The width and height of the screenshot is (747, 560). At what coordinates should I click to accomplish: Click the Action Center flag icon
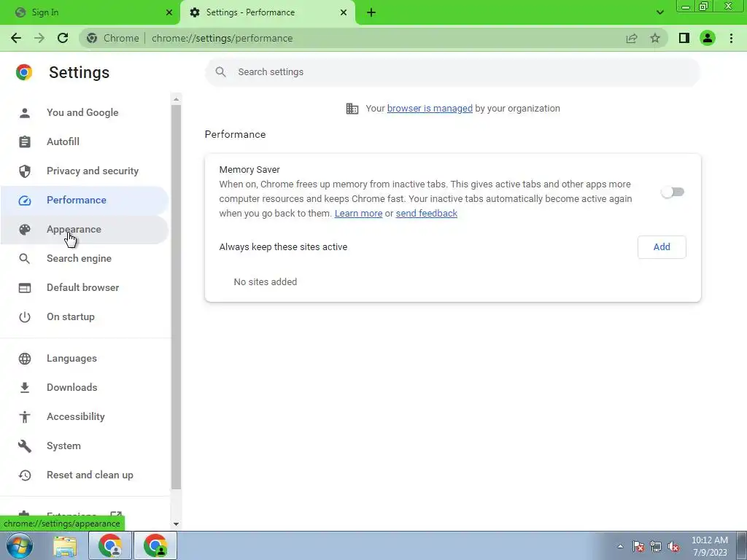pyautogui.click(x=638, y=547)
